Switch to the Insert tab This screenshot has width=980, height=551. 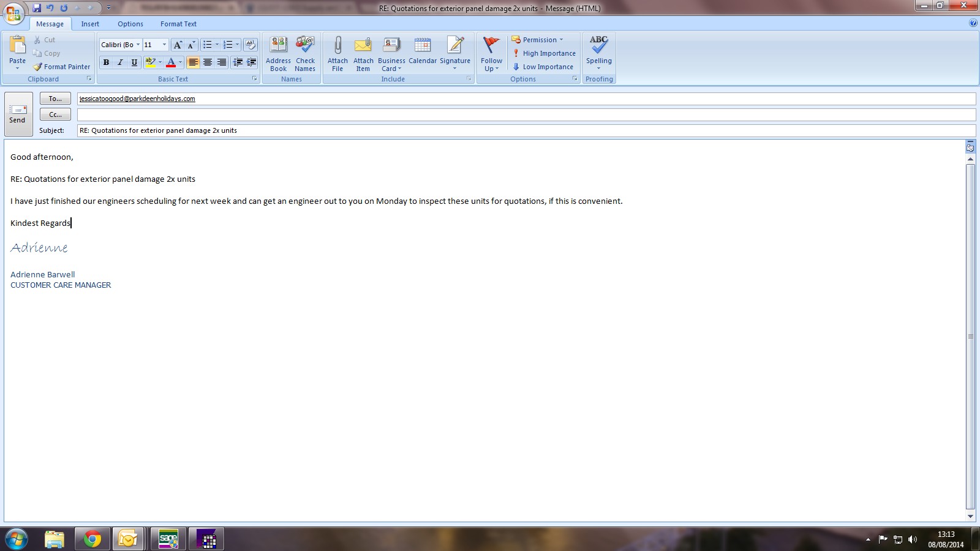90,24
